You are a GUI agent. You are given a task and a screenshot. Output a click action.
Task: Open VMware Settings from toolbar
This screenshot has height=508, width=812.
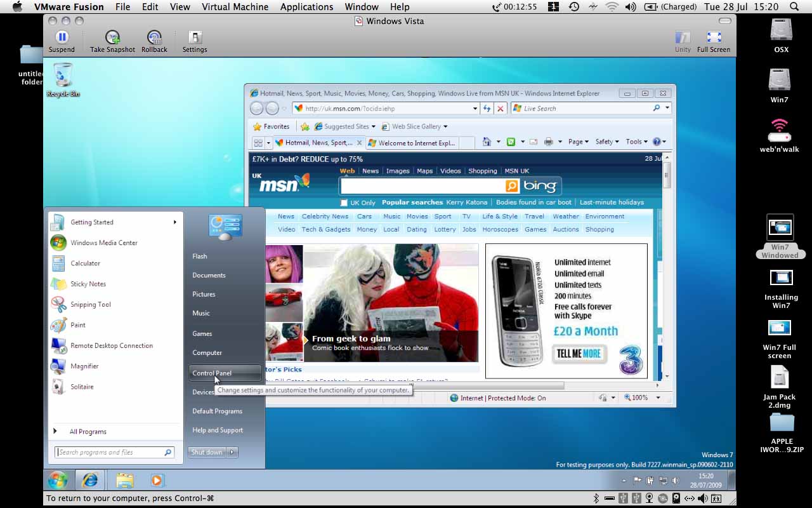(x=195, y=37)
